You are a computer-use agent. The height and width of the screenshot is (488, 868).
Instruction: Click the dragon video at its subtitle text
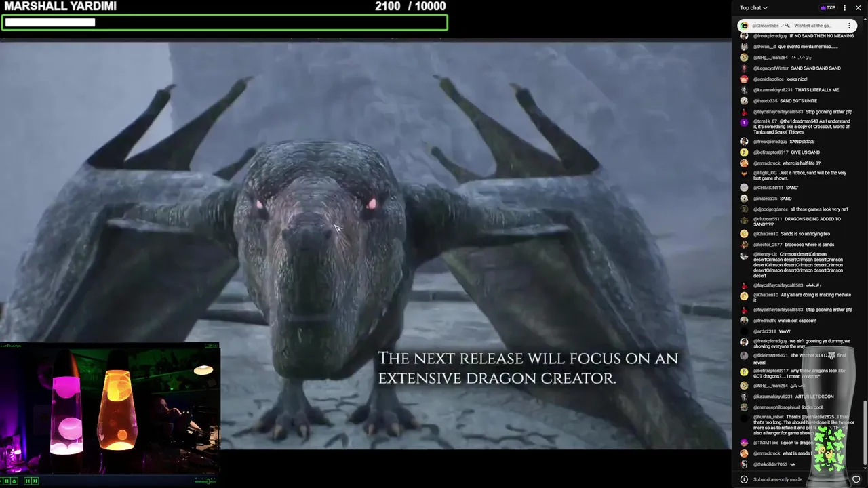tap(528, 368)
